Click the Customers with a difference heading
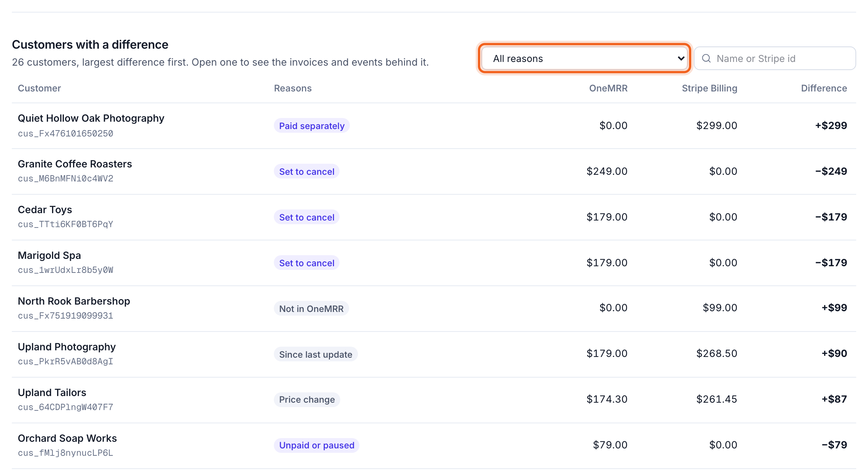This screenshot has height=472, width=868. tap(90, 45)
